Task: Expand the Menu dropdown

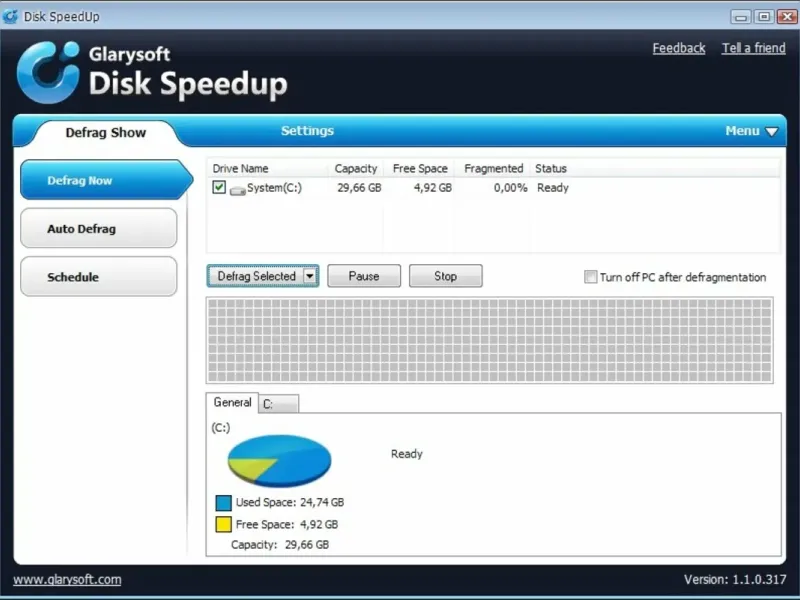Action: [752, 131]
